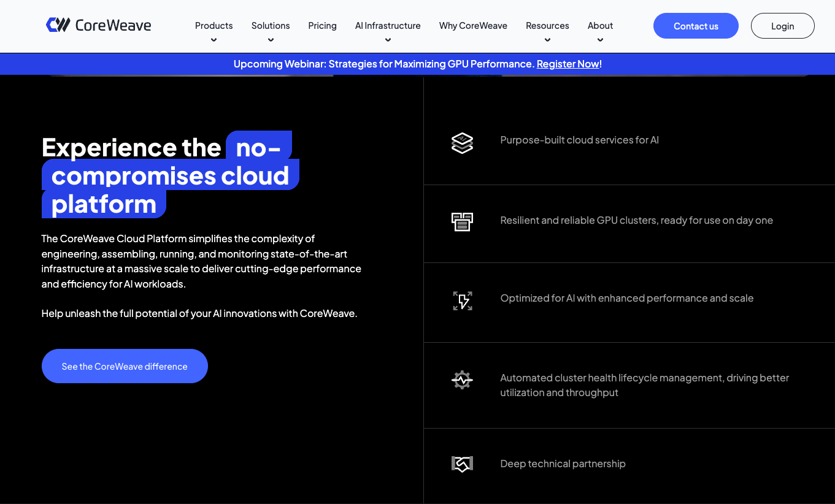Expand the AI Infrastructure chevron

pyautogui.click(x=388, y=40)
